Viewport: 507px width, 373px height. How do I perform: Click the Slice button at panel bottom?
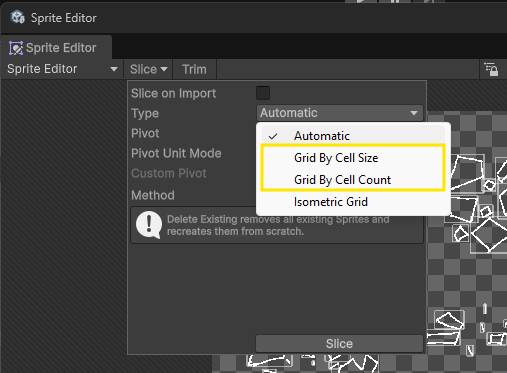339,344
